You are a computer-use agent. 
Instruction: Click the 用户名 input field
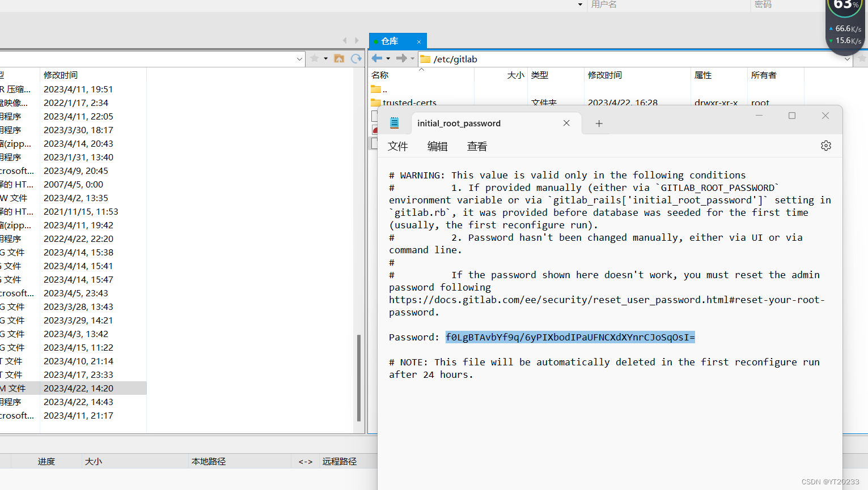point(669,5)
